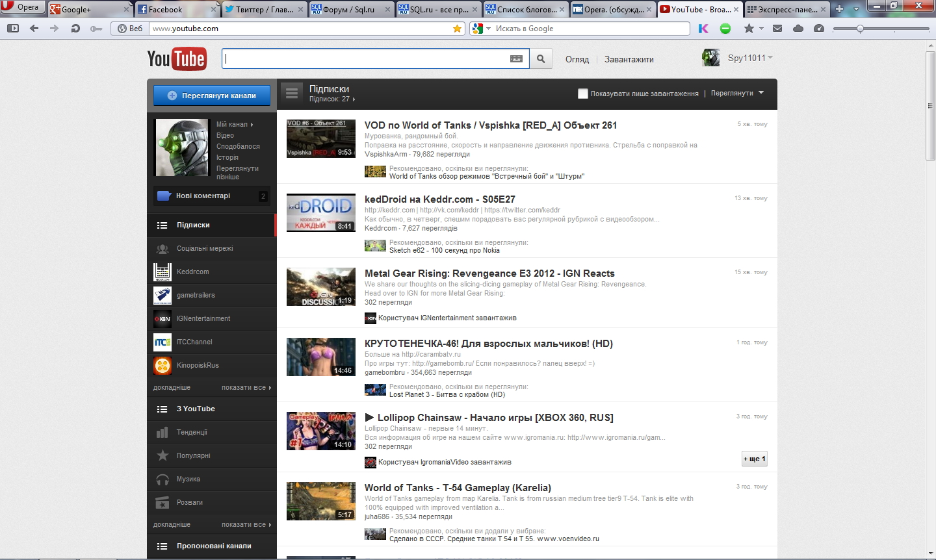Screen dimensions: 936x560
Task: Open the gametrailers channel icon
Action: [x=162, y=295]
